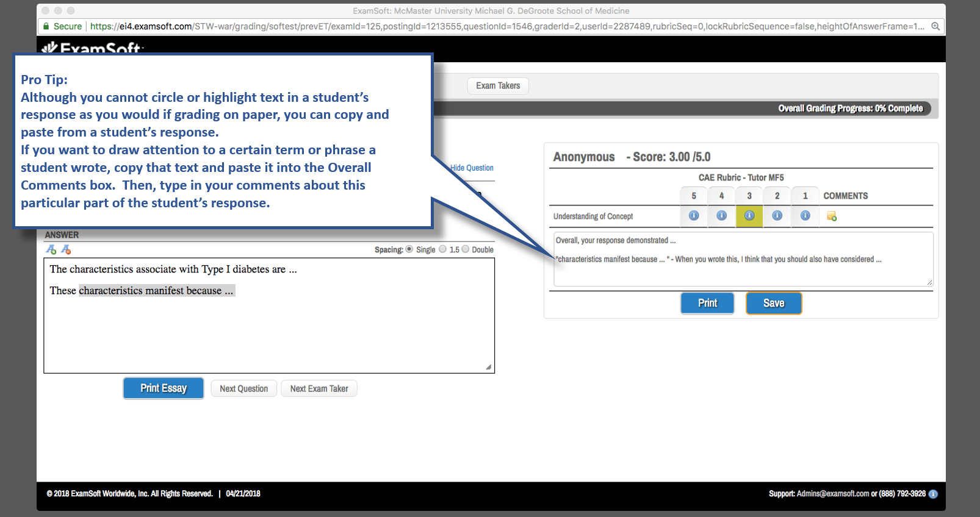Click the decrease font size icon
The image size is (980, 517).
66,249
